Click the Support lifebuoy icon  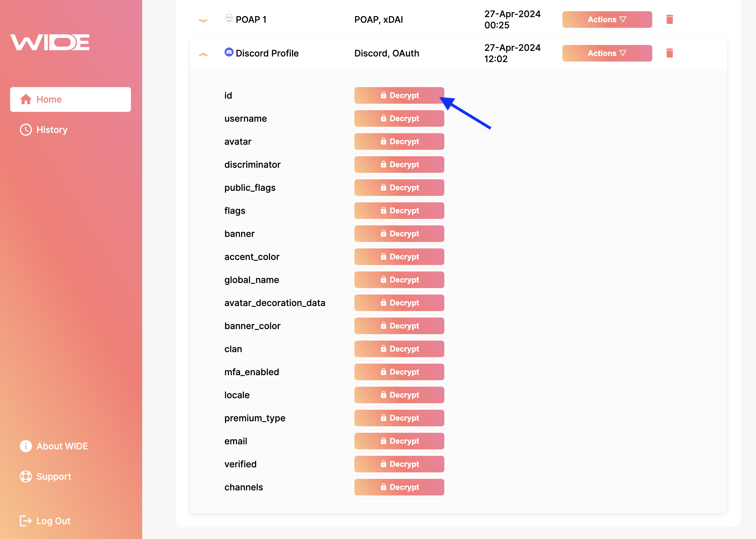pyautogui.click(x=26, y=476)
